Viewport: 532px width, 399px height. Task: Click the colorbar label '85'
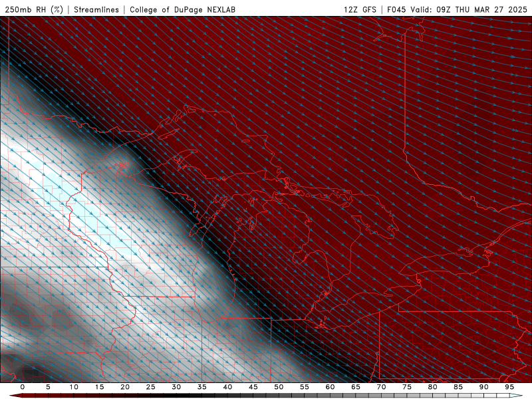[458, 387]
